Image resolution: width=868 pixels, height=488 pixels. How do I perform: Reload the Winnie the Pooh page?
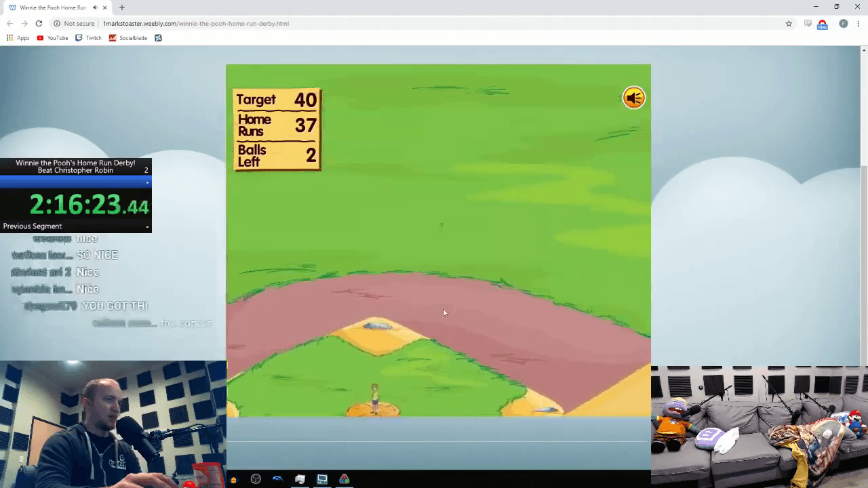(39, 23)
